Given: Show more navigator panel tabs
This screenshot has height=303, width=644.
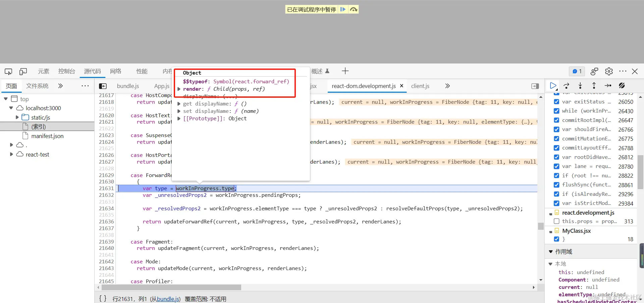Looking at the screenshot, I should 60,86.
